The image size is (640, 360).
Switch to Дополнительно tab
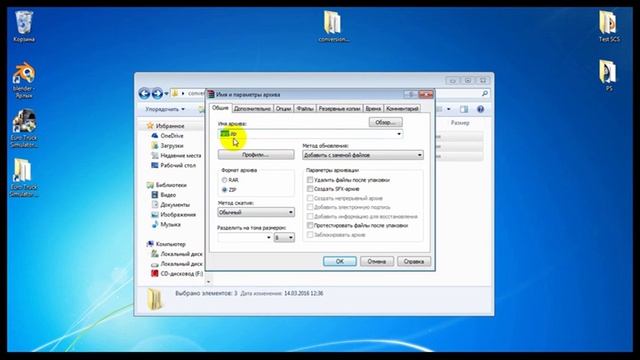pos(252,109)
